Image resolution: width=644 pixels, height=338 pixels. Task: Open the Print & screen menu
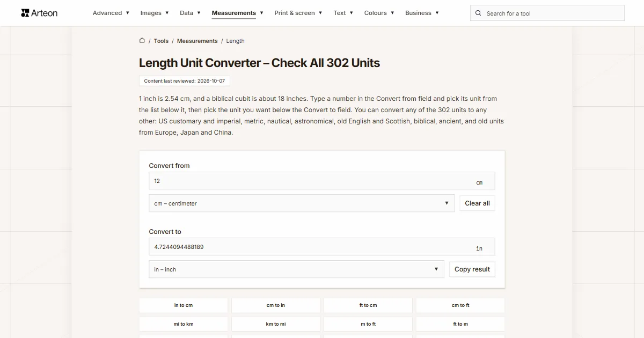coord(298,13)
